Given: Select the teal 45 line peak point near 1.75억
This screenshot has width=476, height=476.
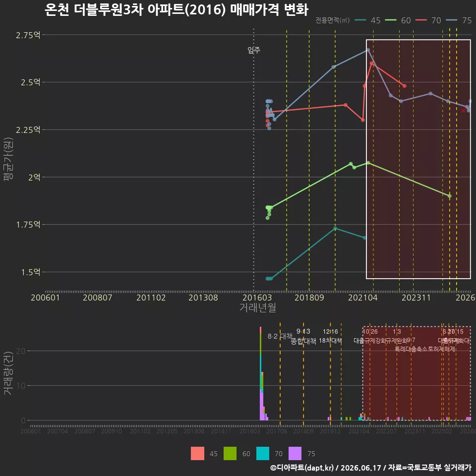Looking at the screenshot, I should click(x=335, y=228).
